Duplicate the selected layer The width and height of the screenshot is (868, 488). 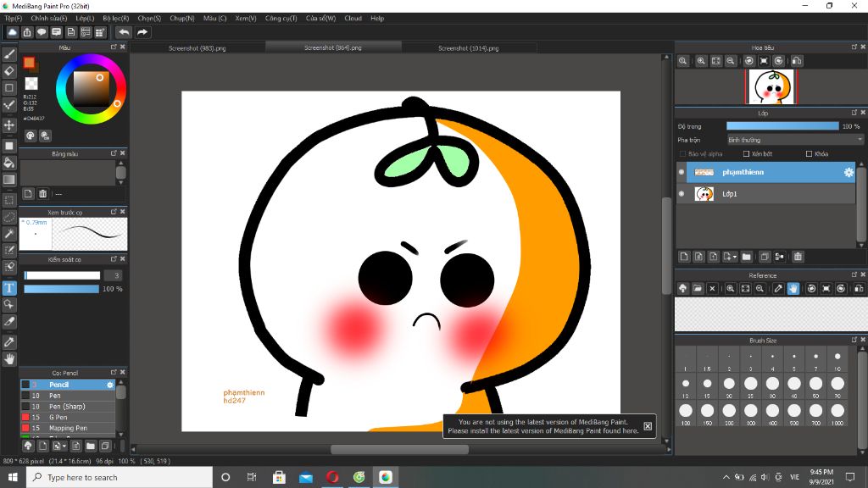[765, 257]
